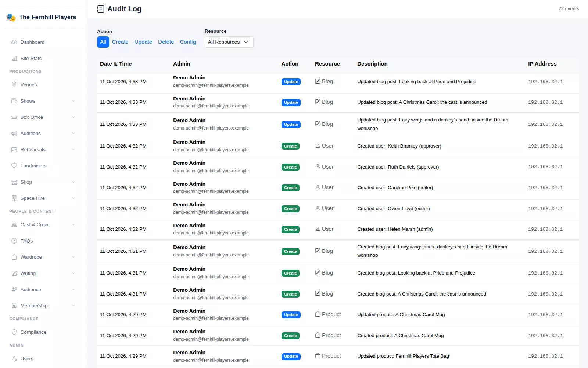The height and width of the screenshot is (368, 588).
Task: Click the Shows sidebar icon
Action: point(14,101)
